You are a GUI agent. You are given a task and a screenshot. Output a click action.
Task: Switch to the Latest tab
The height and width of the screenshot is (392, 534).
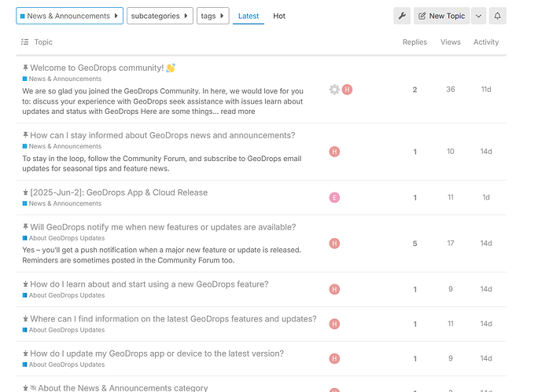(249, 16)
